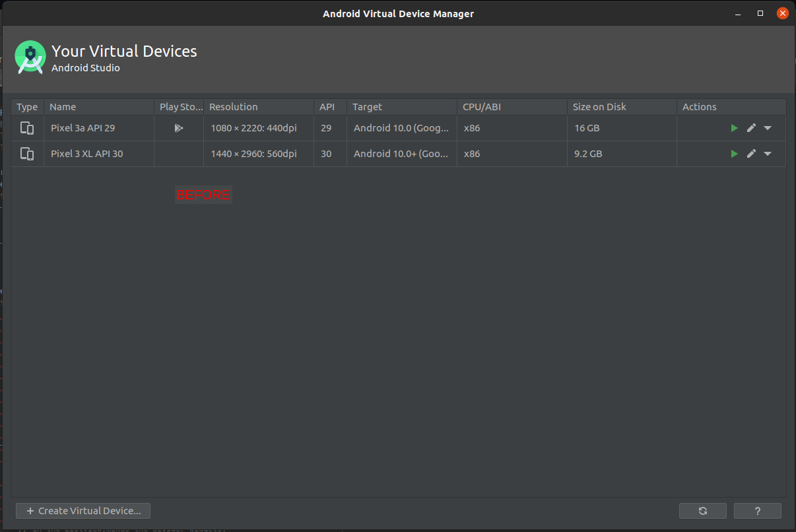Sort by the Size on Disk column header

point(622,107)
